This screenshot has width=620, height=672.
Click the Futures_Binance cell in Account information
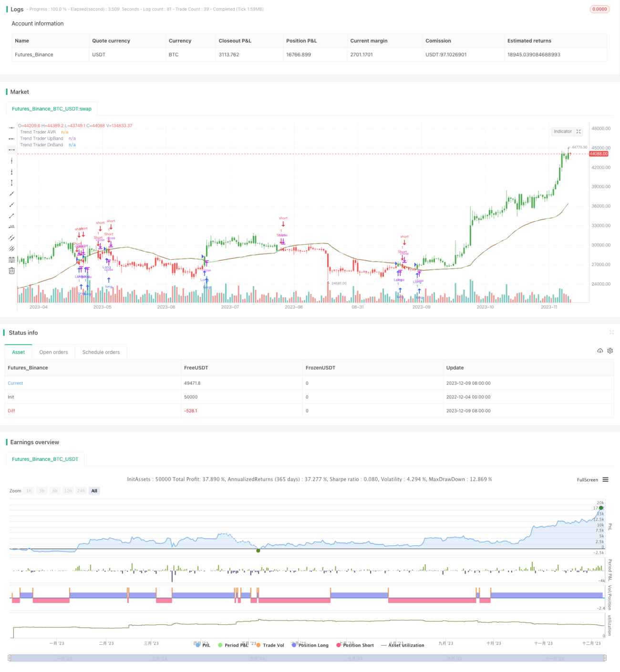(x=34, y=55)
